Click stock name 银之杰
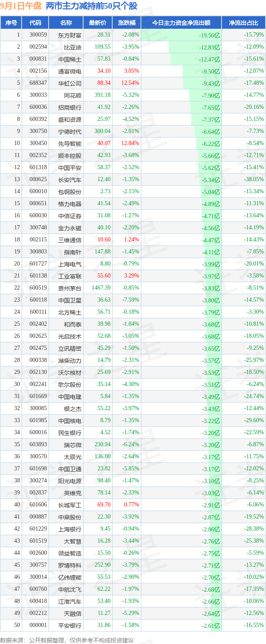Viewport: 266px width, 644px height. point(73,408)
